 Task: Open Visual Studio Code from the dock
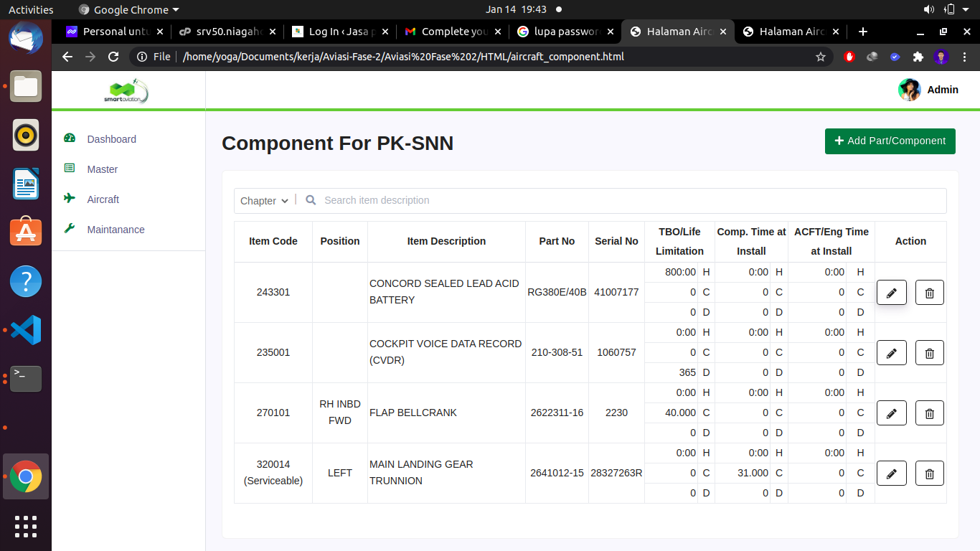(26, 330)
